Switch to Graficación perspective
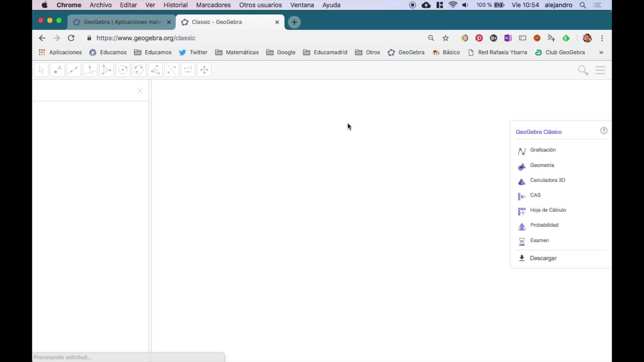The image size is (644, 362). pos(543,150)
